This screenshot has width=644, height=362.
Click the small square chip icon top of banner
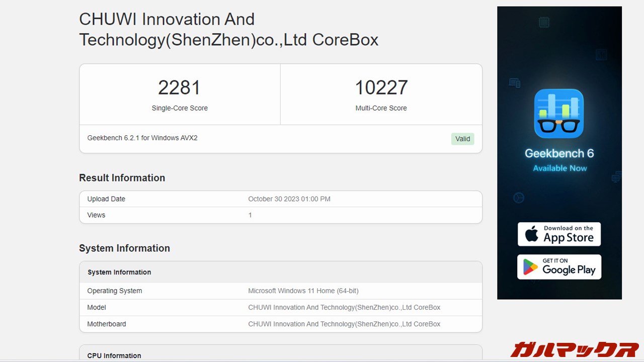pos(543,22)
